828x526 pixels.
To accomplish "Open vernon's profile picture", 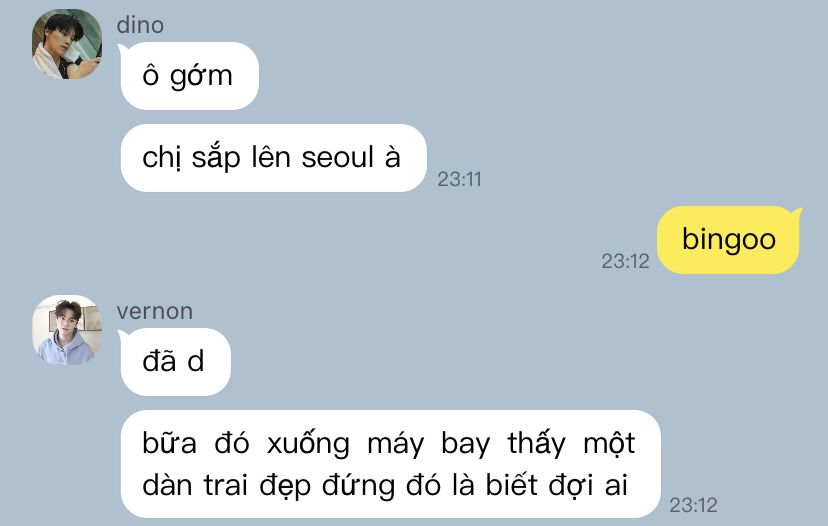I will click(x=67, y=330).
